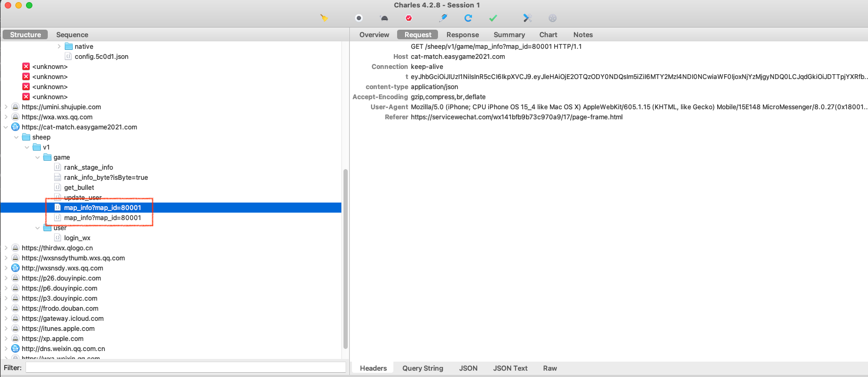Switch to the Raw view at bottom

[549, 368]
